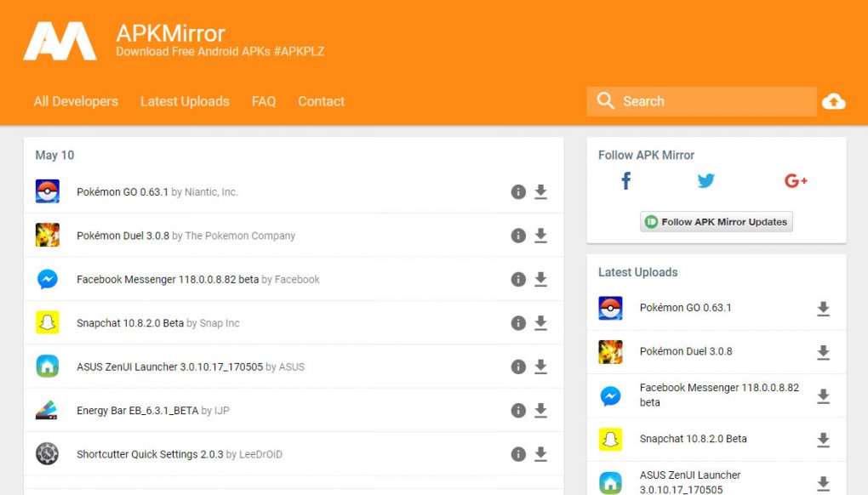The image size is (868, 495).
Task: Open the ASUS developer link
Action: pos(292,367)
